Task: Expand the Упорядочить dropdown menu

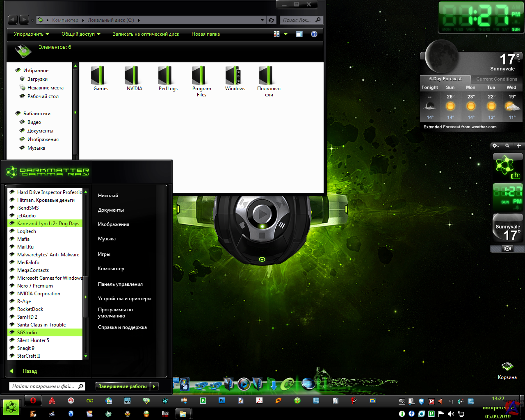Action: point(31,34)
